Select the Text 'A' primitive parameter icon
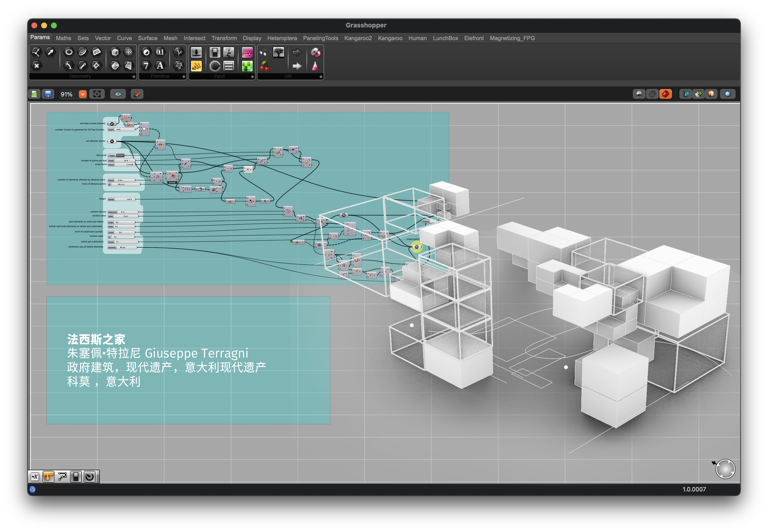768x532 pixels. (x=160, y=66)
